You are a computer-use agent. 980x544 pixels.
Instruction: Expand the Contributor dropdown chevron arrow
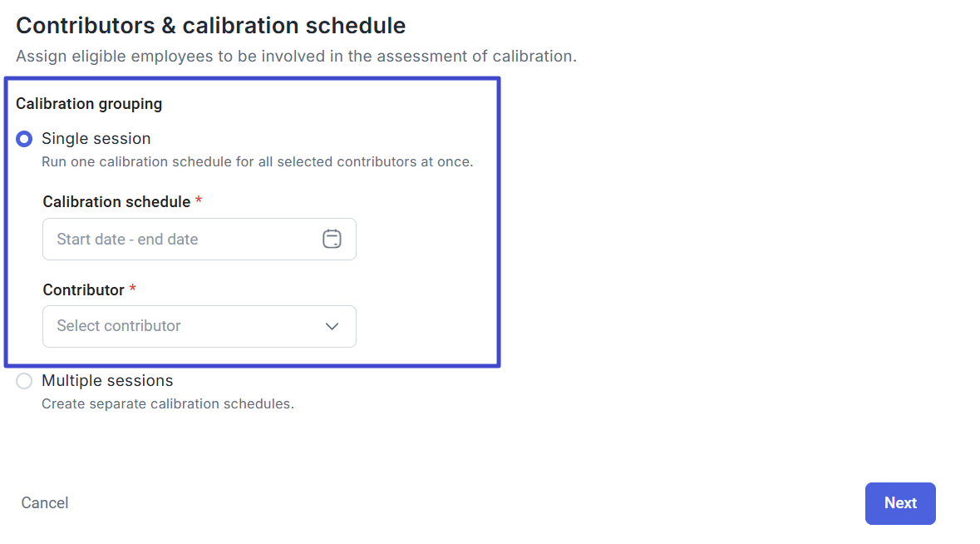coord(332,326)
